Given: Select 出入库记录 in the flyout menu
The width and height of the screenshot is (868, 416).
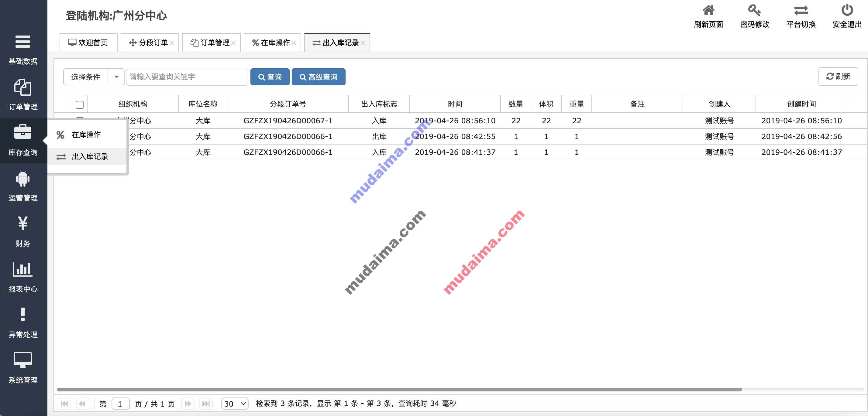Looking at the screenshot, I should (87, 157).
